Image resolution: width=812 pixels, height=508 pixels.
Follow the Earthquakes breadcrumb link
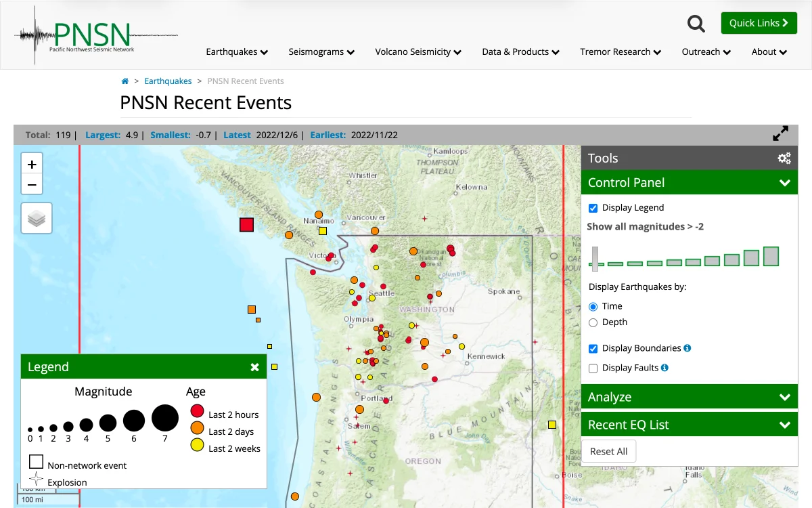(168, 81)
